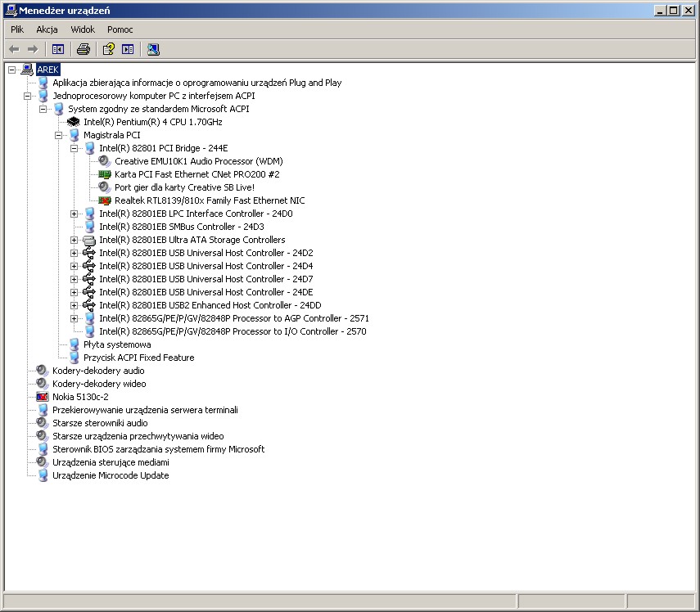Click the Menedżer urządzeń title bar icon
This screenshot has width=700, height=612.
pos(11,10)
